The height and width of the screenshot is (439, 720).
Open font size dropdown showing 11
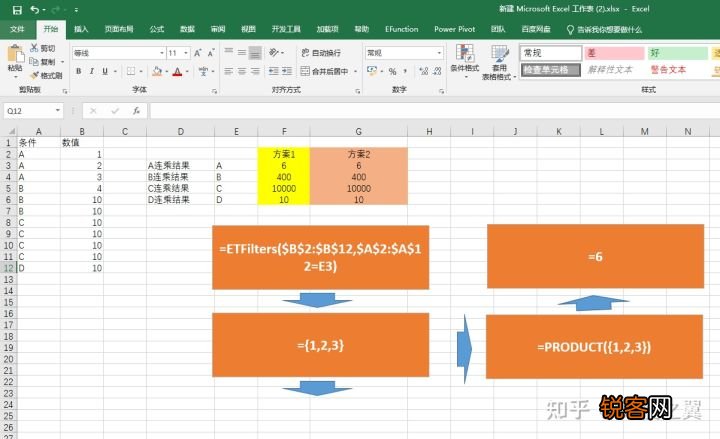pos(186,53)
